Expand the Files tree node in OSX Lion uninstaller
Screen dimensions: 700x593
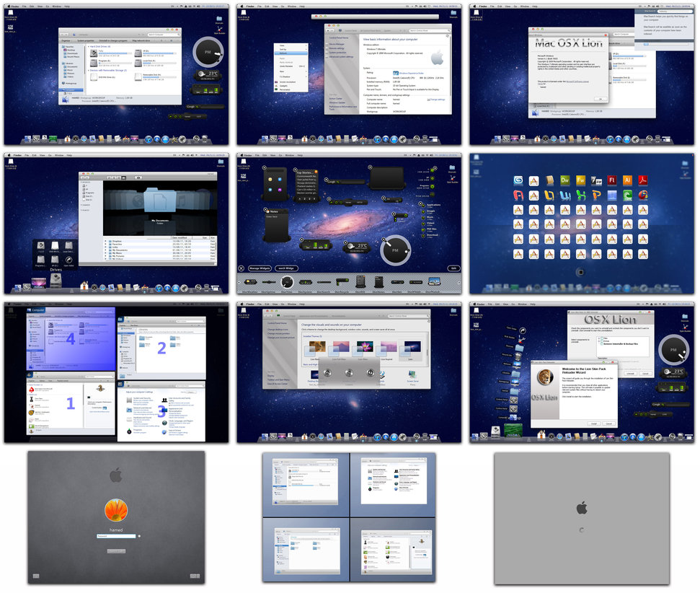(x=599, y=338)
